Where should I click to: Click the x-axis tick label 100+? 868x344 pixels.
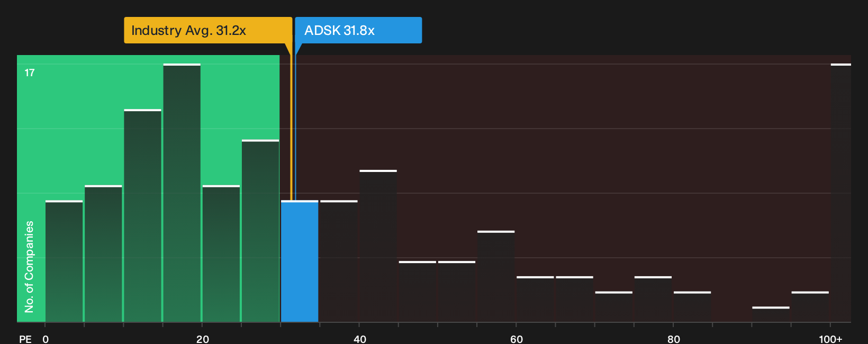(830, 339)
